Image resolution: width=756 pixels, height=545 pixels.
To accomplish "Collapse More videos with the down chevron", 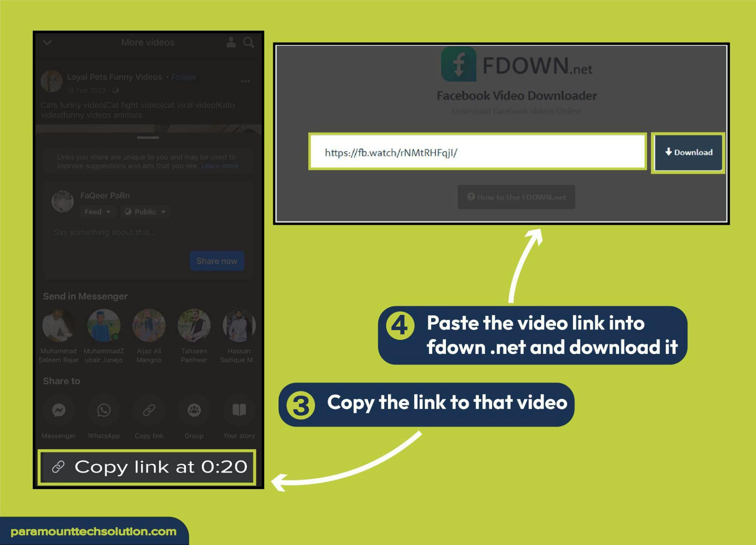I will (47, 42).
